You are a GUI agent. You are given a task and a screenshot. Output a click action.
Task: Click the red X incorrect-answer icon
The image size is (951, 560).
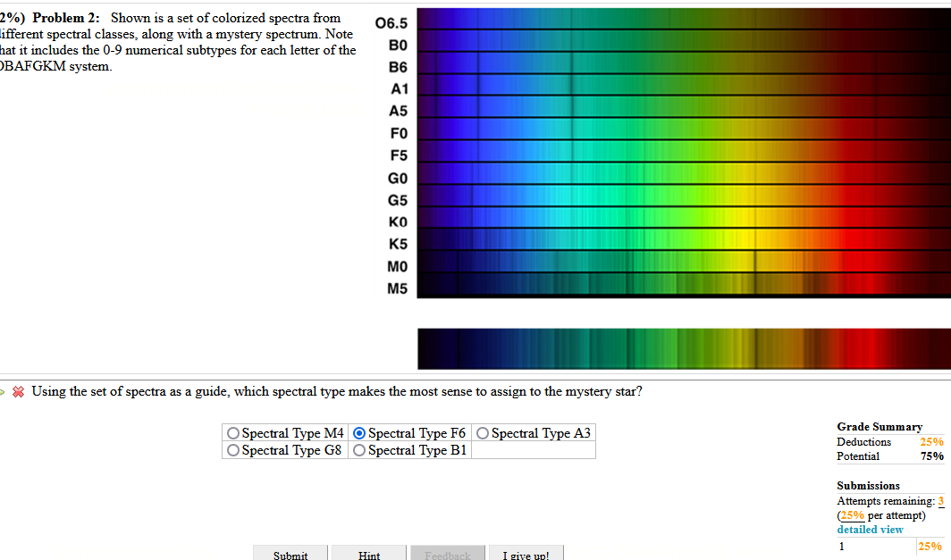(x=18, y=391)
